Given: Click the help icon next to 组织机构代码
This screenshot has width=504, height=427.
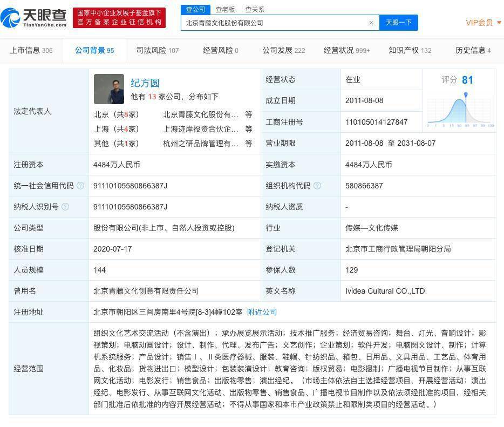Looking at the screenshot, I should coord(318,185).
